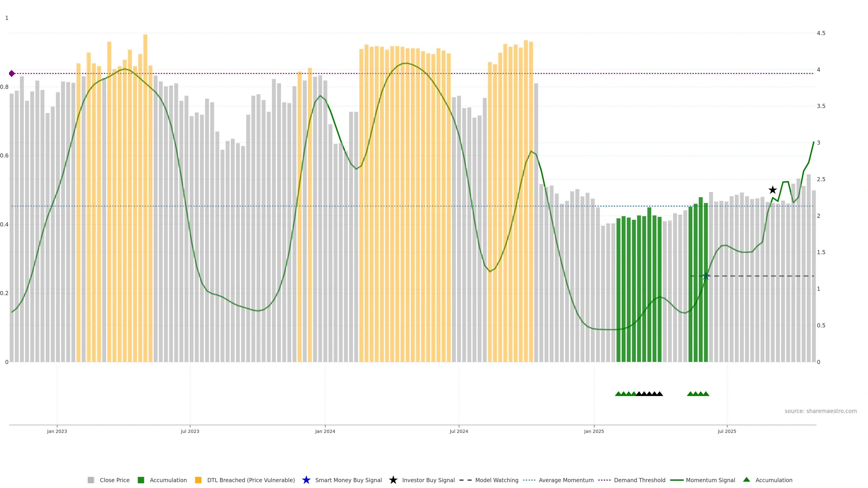Click the blue Smart Money star on chart
The height and width of the screenshot is (488, 868).
click(x=706, y=276)
